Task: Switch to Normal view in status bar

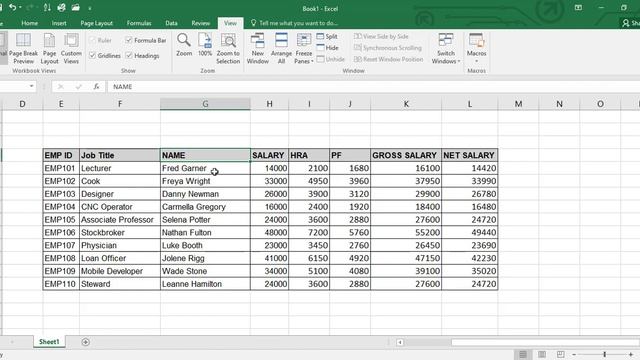Action: [523, 354]
